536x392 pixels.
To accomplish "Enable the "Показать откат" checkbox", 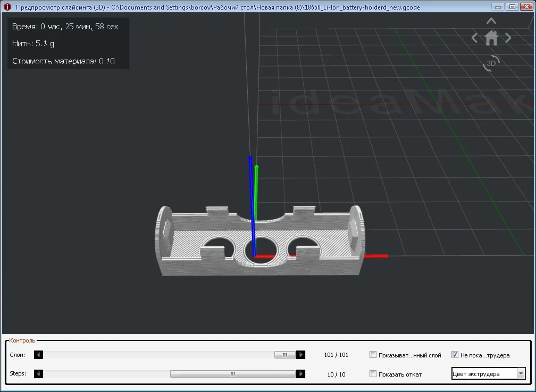I will 373,374.
